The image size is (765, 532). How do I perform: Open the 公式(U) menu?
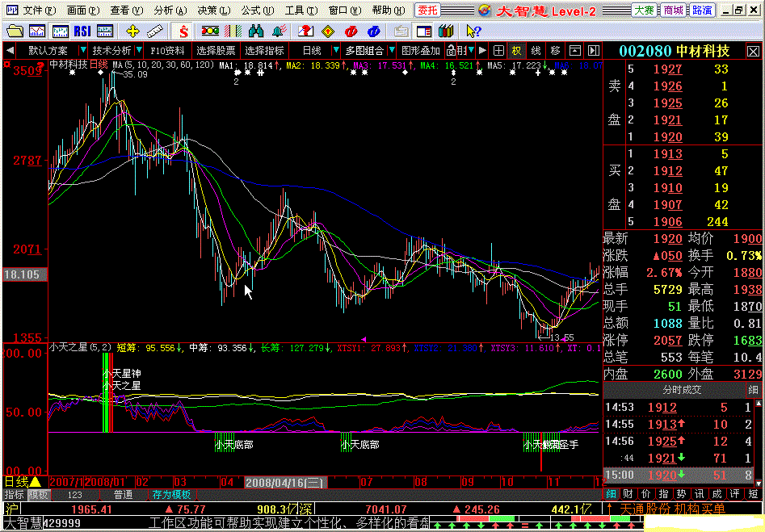click(257, 10)
